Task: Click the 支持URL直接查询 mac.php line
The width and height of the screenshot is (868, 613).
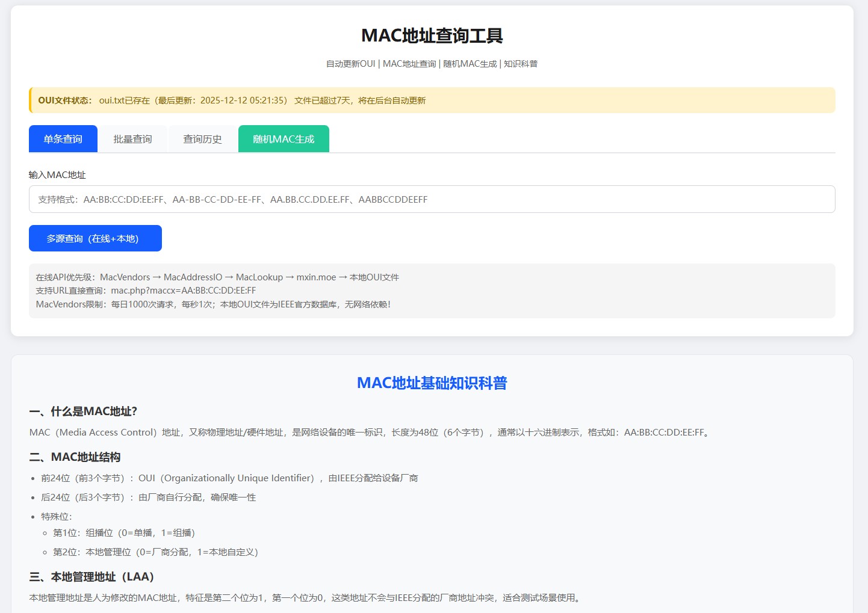Action: pos(146,291)
